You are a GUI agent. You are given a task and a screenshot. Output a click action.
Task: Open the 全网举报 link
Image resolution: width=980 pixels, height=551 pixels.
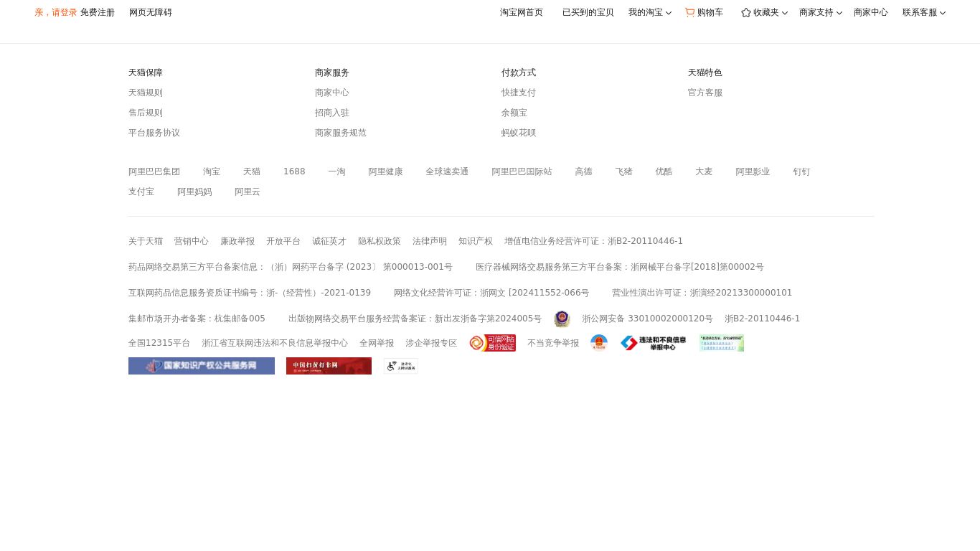(377, 343)
